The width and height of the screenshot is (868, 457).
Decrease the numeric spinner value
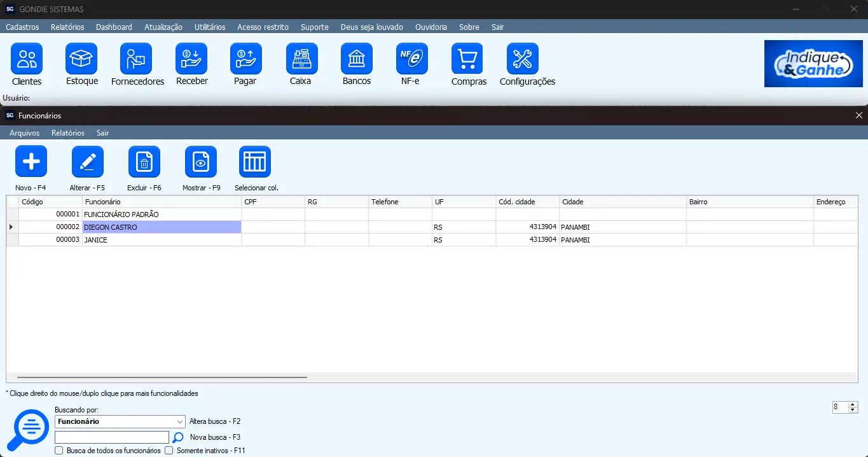coord(853,410)
